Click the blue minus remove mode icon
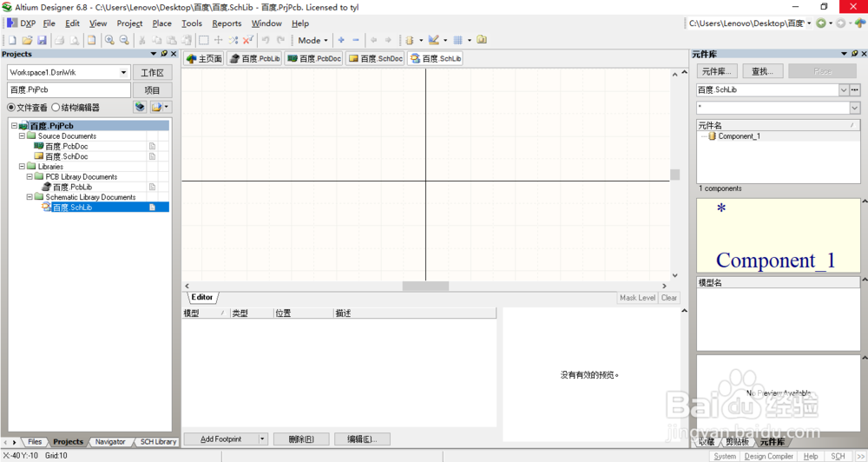Viewport: 868px width, 462px height. tap(355, 40)
